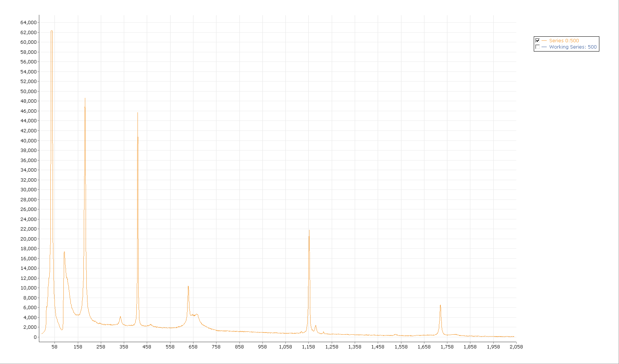Click the spectrum peak top near x=1,158
The height and width of the screenshot is (364, 619).
pyautogui.click(x=309, y=231)
